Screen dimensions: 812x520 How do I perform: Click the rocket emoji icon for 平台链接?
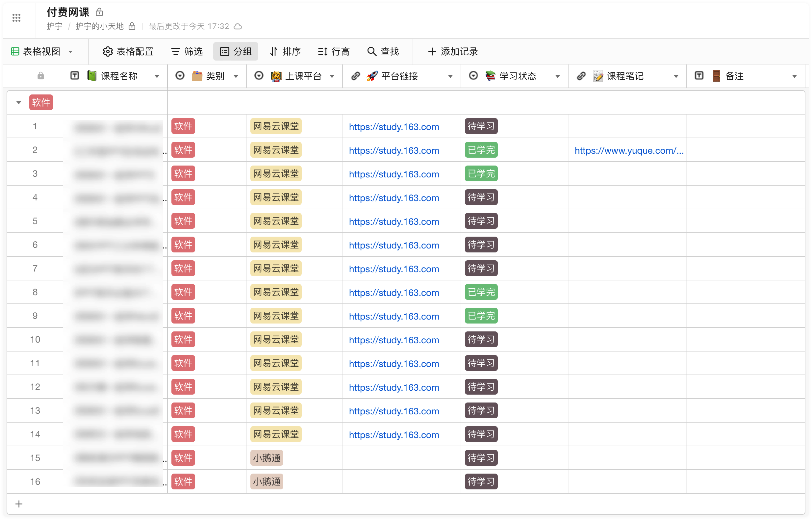click(x=372, y=76)
